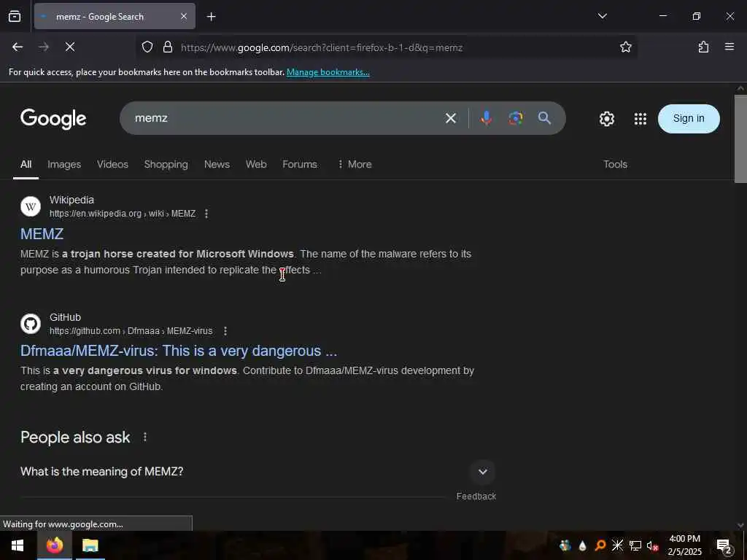Open tracking protection shield icon
Image resolution: width=747 pixels, height=560 pixels.
[x=147, y=47]
